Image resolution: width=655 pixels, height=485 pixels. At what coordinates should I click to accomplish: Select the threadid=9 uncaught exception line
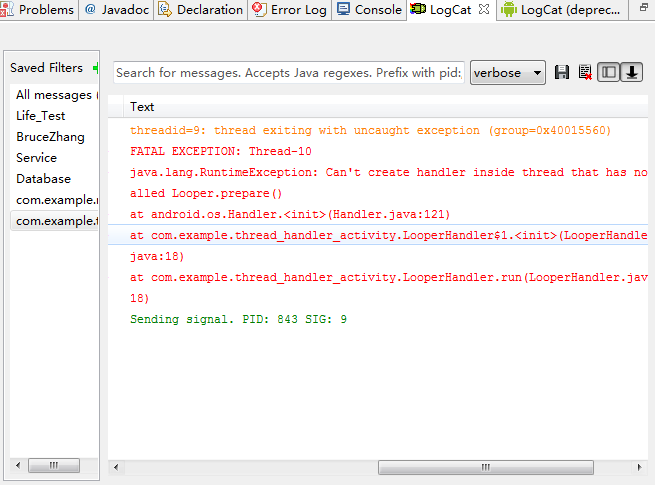[x=370, y=130]
